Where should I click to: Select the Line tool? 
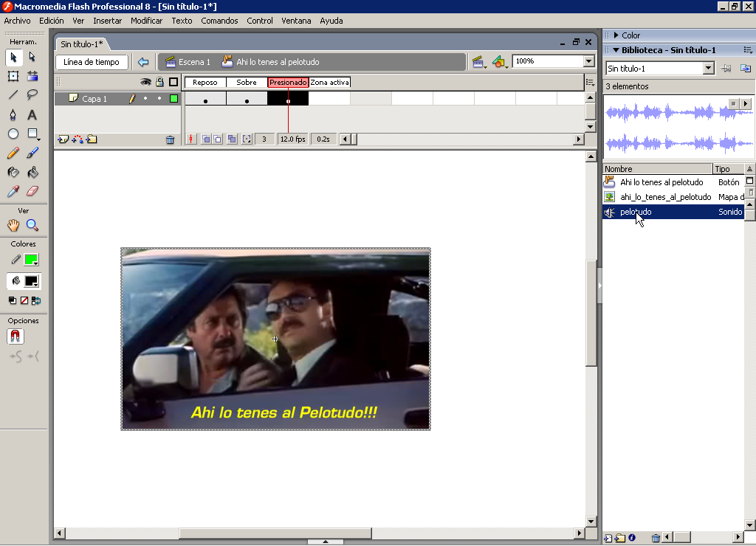point(13,95)
